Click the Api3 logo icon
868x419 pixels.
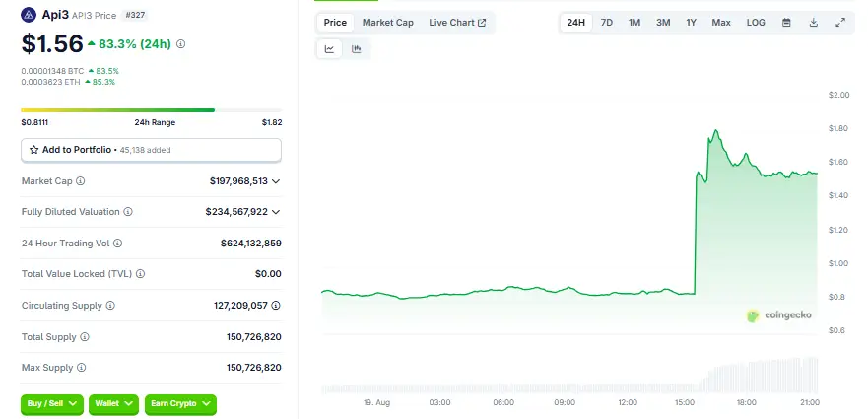point(29,15)
